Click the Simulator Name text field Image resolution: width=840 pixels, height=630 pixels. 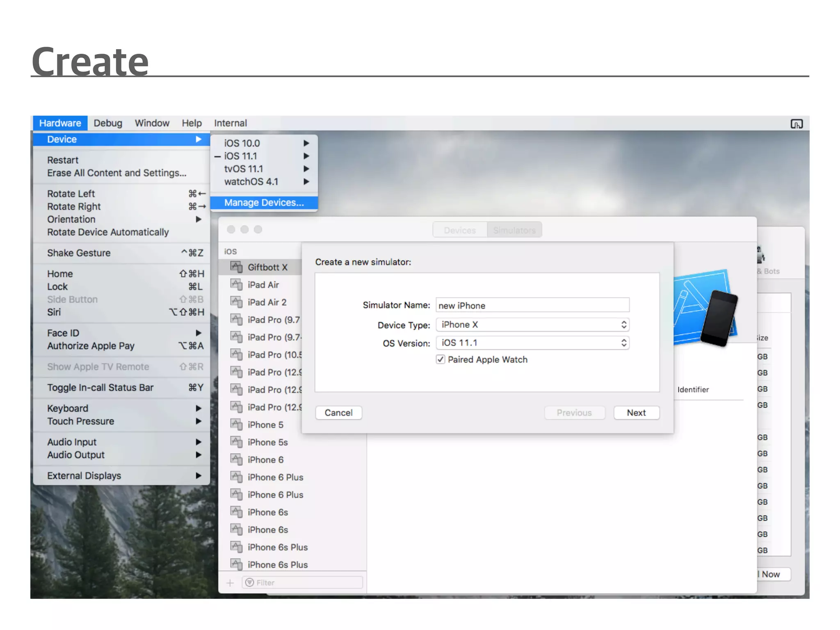(532, 306)
